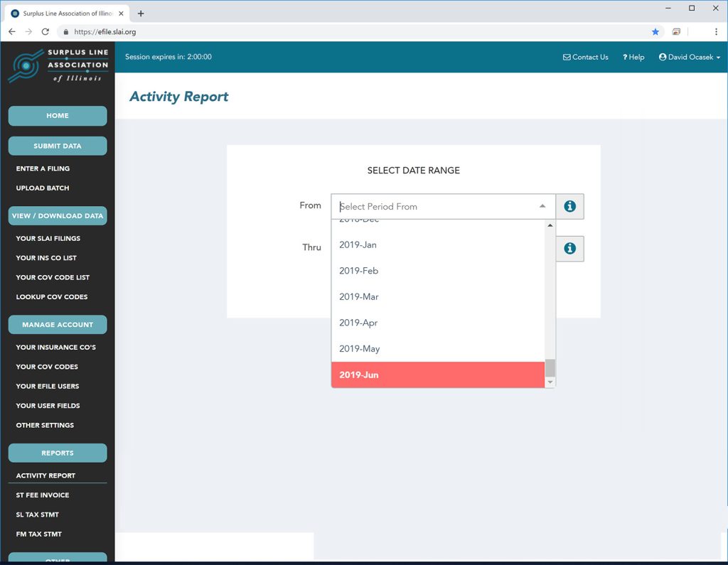Click the Select Period From input field
Viewport: 728px width, 565px height.
pyautogui.click(x=444, y=207)
